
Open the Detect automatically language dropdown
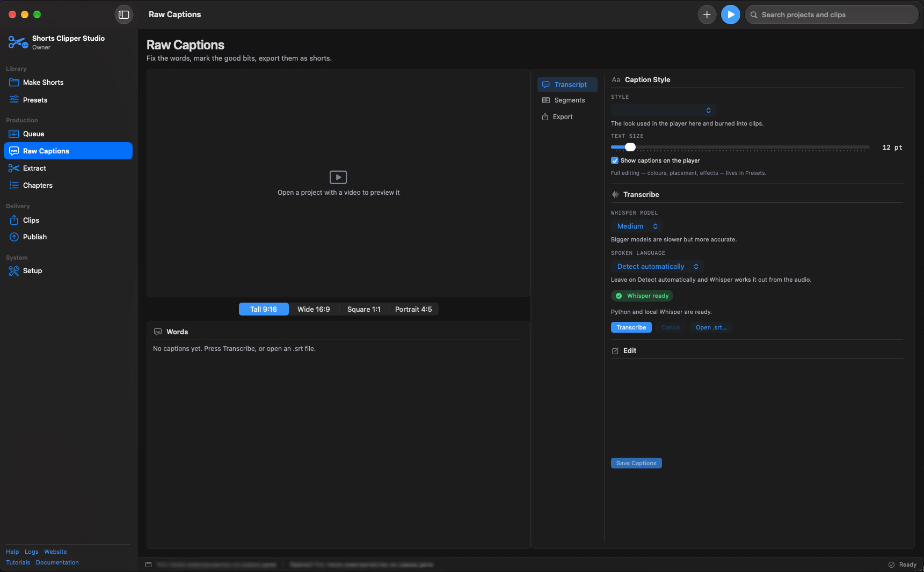(x=657, y=267)
